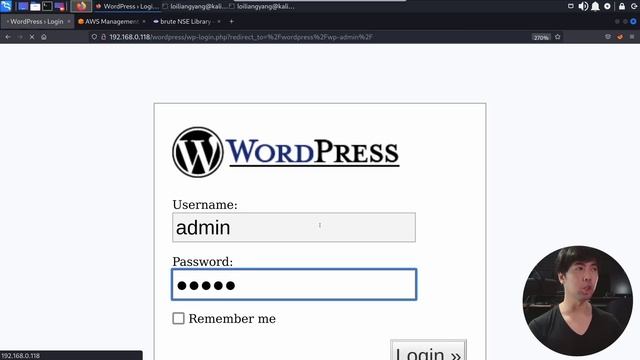640x360 pixels.
Task: Switch to second loiliangyang@kali terminal window
Action: 262,7
